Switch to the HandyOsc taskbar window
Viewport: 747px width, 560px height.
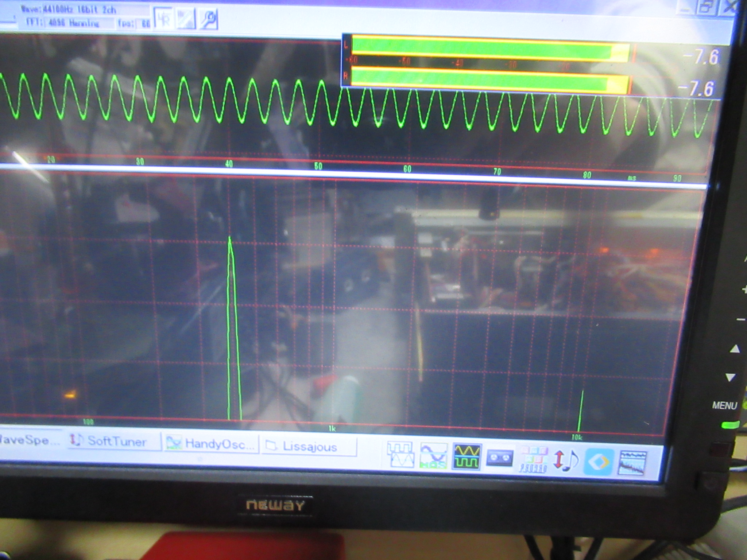click(x=212, y=444)
